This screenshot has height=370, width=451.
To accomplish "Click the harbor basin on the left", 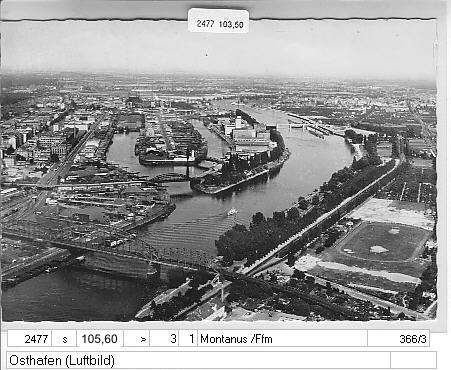I will (122, 150).
